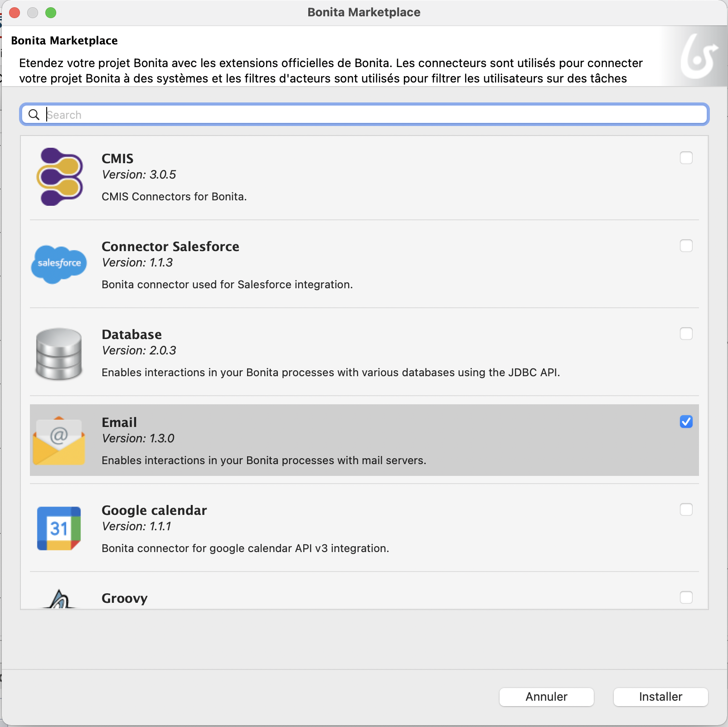Click the Salesforce cloud logo icon

(59, 265)
